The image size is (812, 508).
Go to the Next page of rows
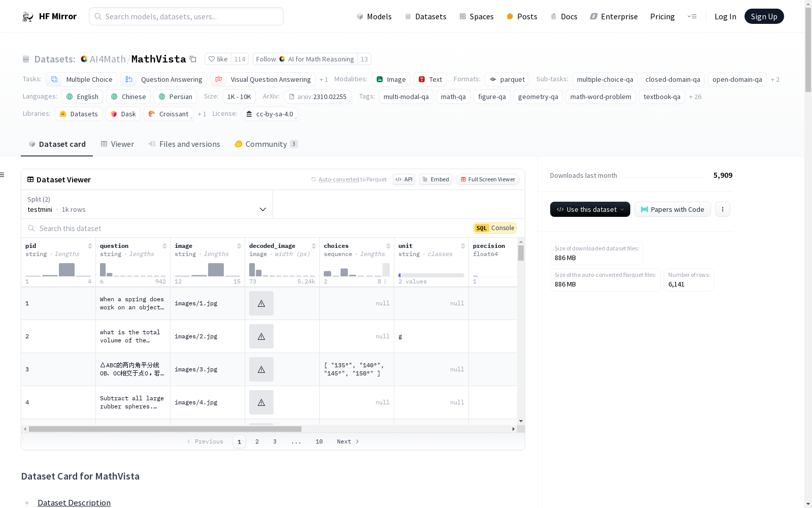tap(348, 441)
